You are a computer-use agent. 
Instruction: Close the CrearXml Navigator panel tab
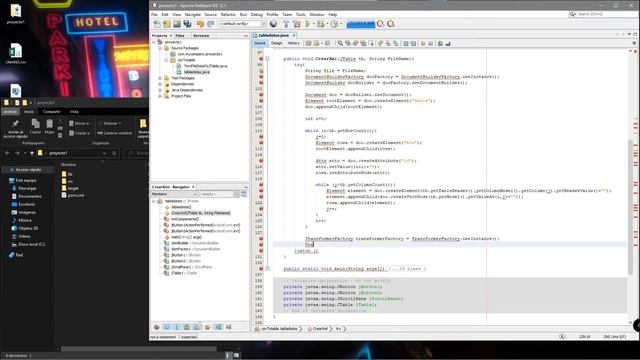click(193, 187)
